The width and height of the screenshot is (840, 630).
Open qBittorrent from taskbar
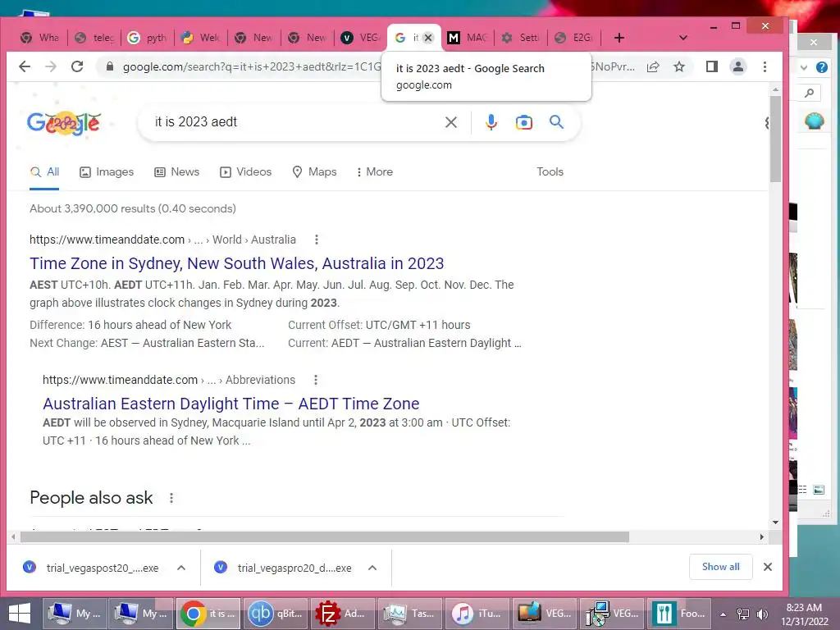click(x=276, y=614)
